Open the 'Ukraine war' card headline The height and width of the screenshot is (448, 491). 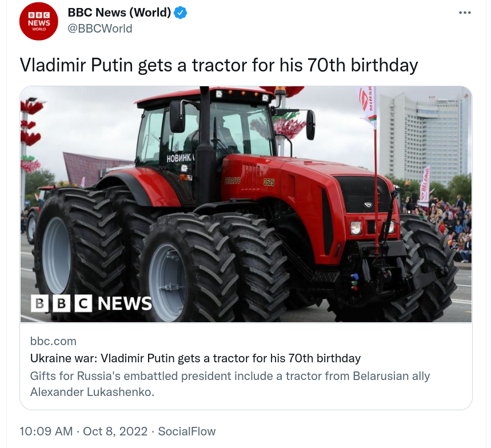[195, 358]
